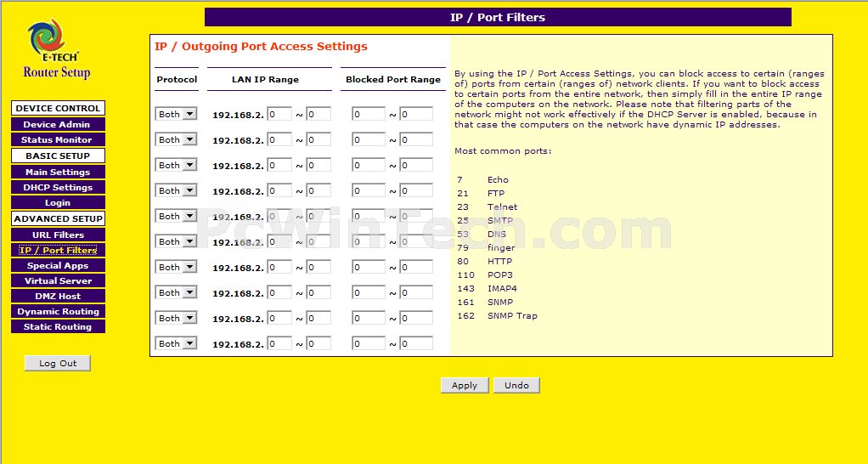The width and height of the screenshot is (868, 464).
Task: Focus tenth row LAN IP start field
Action: (x=279, y=343)
